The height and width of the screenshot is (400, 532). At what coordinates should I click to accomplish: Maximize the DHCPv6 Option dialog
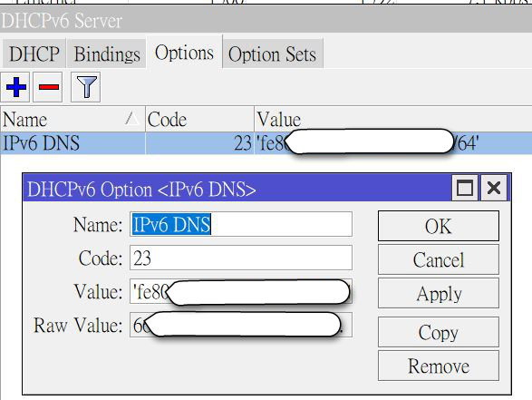click(465, 188)
